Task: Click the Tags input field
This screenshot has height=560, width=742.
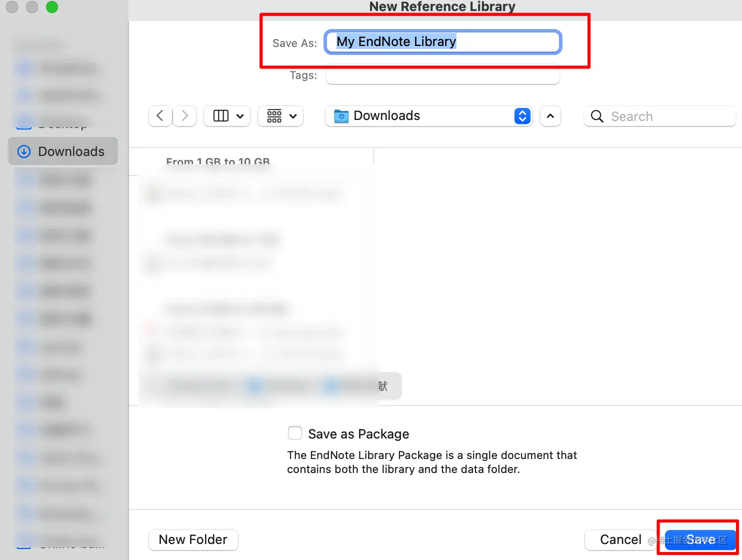Action: coord(443,75)
